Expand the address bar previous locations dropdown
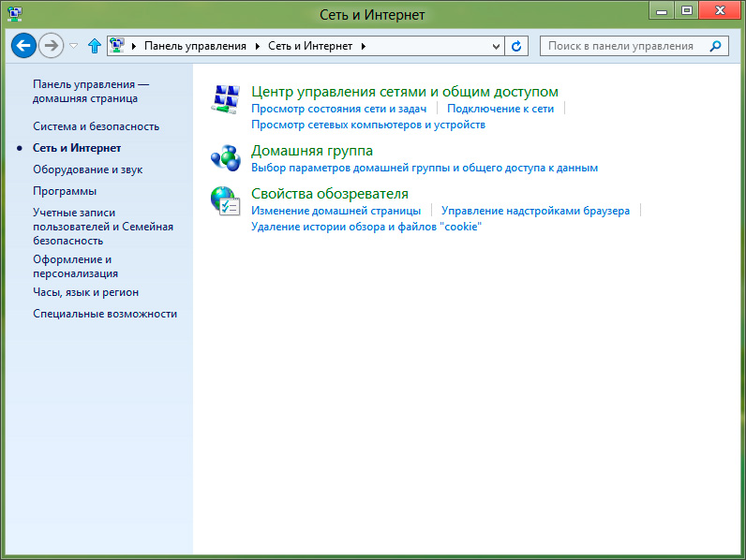The image size is (746, 560). pyautogui.click(x=497, y=46)
